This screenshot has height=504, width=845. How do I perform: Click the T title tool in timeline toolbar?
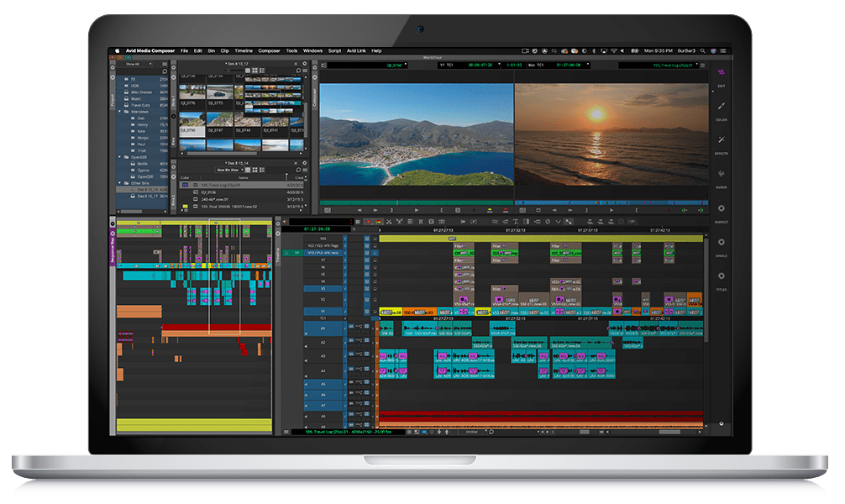pyautogui.click(x=516, y=222)
